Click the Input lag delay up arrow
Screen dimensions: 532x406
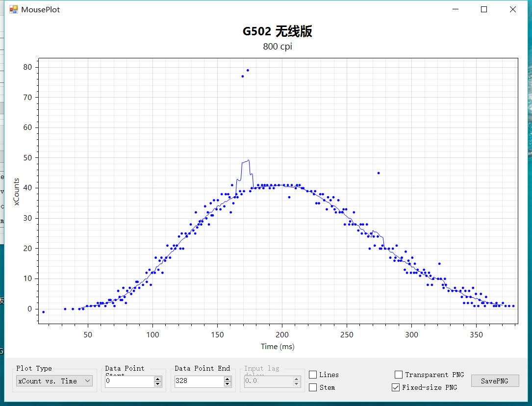click(x=296, y=379)
